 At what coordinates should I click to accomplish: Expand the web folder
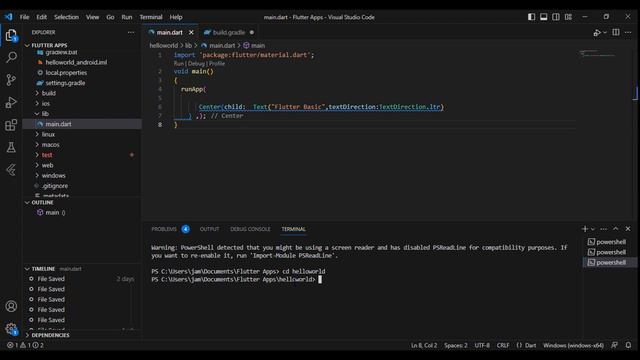pyautogui.click(x=47, y=165)
